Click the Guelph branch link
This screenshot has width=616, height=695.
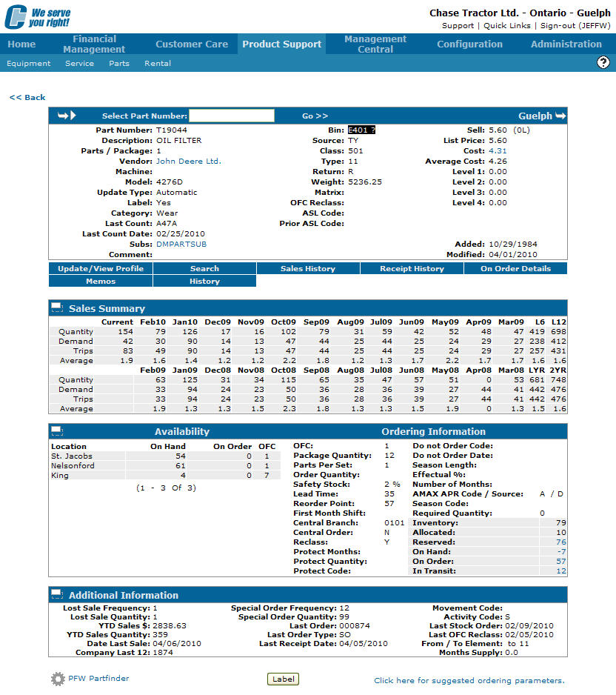(x=535, y=116)
